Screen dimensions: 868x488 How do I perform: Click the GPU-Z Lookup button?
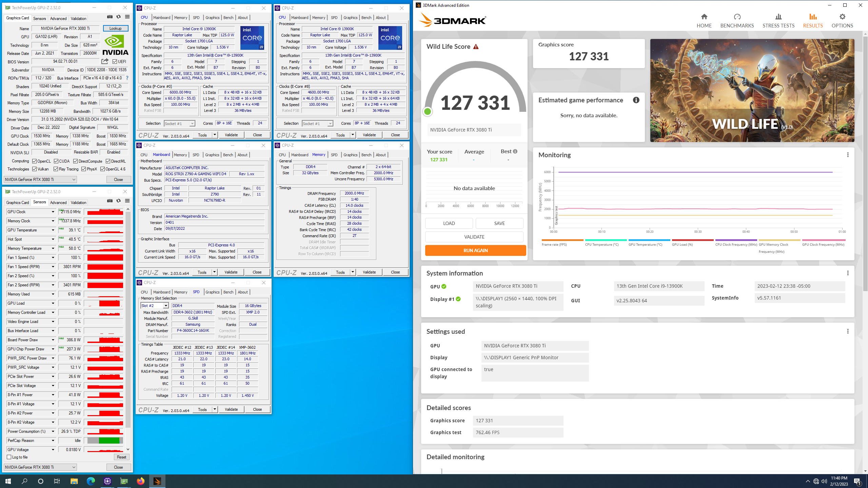(x=116, y=28)
